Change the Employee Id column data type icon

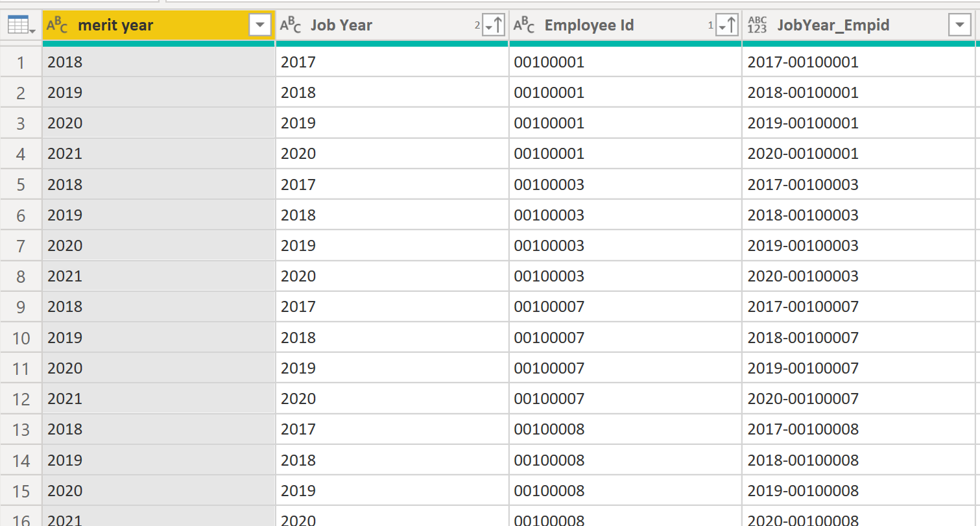tap(524, 26)
